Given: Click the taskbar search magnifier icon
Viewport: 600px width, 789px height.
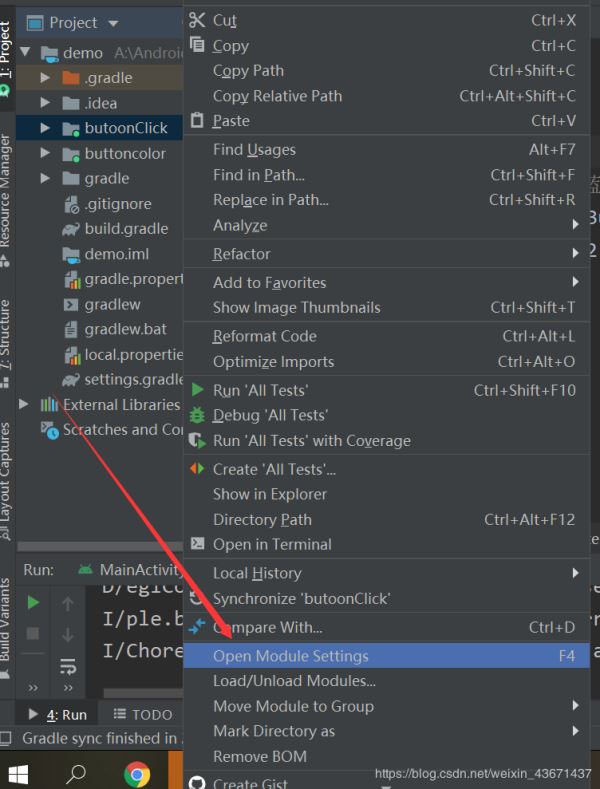Looking at the screenshot, I should click(76, 774).
